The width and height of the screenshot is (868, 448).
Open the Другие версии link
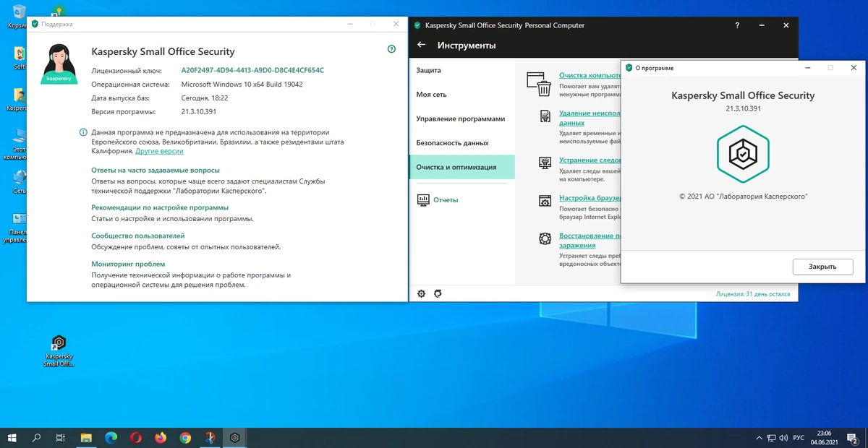coord(159,151)
